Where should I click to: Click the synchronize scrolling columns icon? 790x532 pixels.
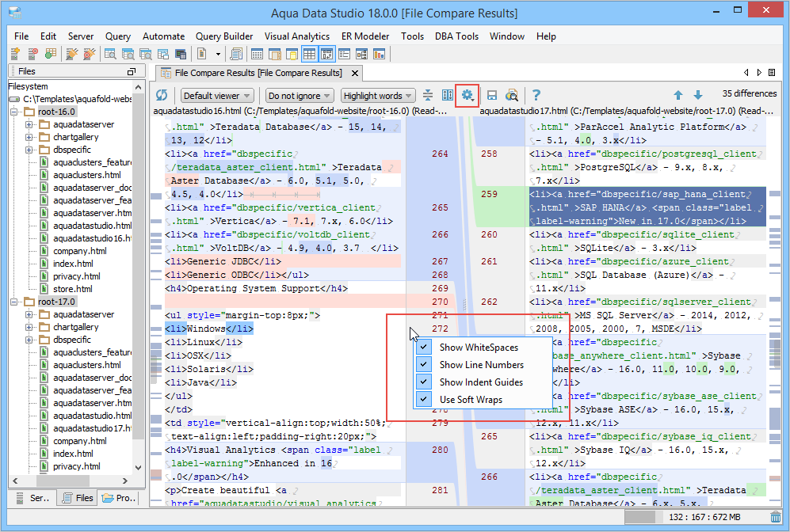(448, 95)
